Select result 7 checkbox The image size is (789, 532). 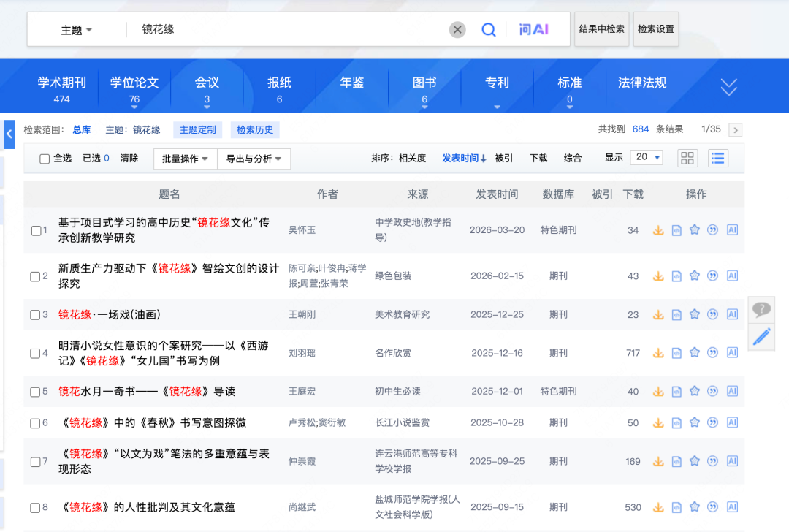pyautogui.click(x=35, y=462)
